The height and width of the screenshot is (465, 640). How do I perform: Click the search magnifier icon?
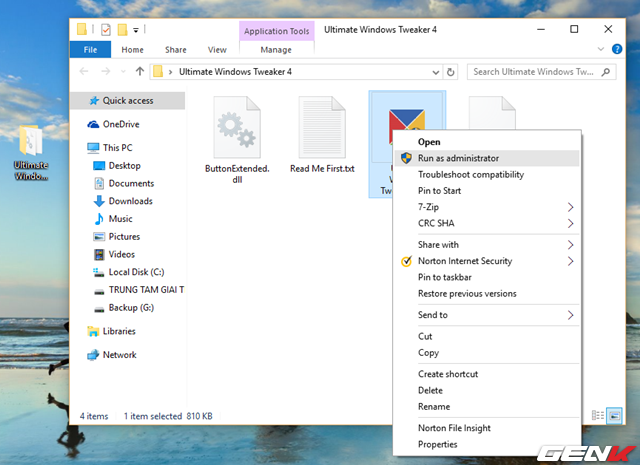606,72
